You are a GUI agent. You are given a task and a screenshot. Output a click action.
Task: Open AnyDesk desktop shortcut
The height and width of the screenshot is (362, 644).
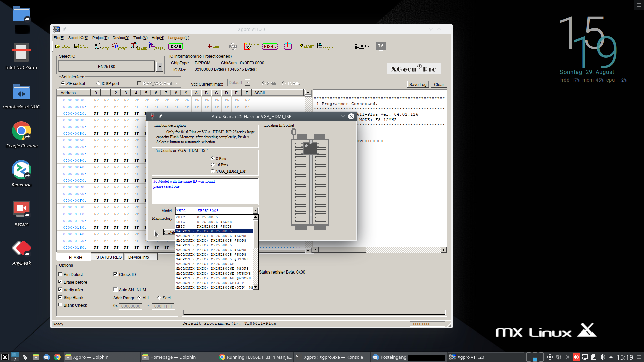[21, 252]
